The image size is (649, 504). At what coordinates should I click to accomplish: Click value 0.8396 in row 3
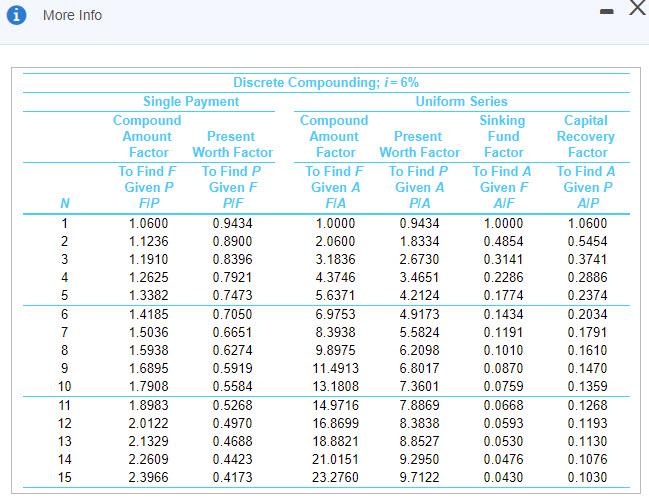[x=232, y=259]
